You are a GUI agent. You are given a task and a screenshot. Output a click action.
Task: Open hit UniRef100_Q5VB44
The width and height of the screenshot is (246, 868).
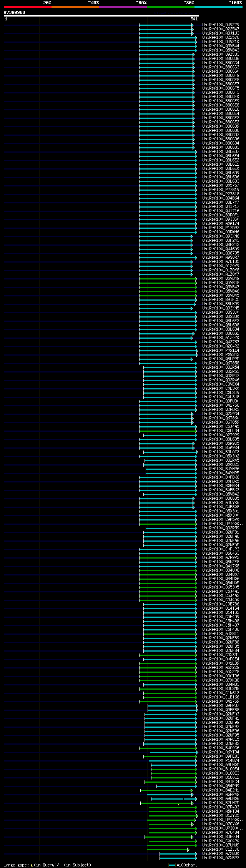pos(221,46)
